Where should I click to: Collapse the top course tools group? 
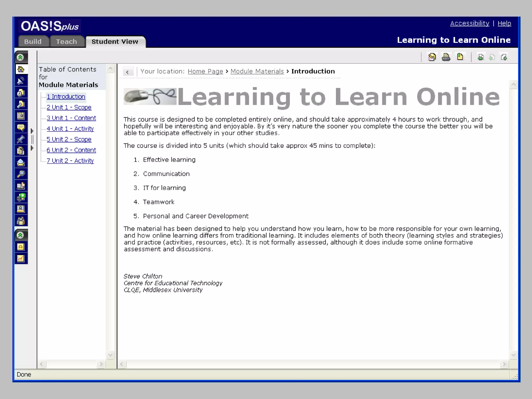click(x=21, y=57)
